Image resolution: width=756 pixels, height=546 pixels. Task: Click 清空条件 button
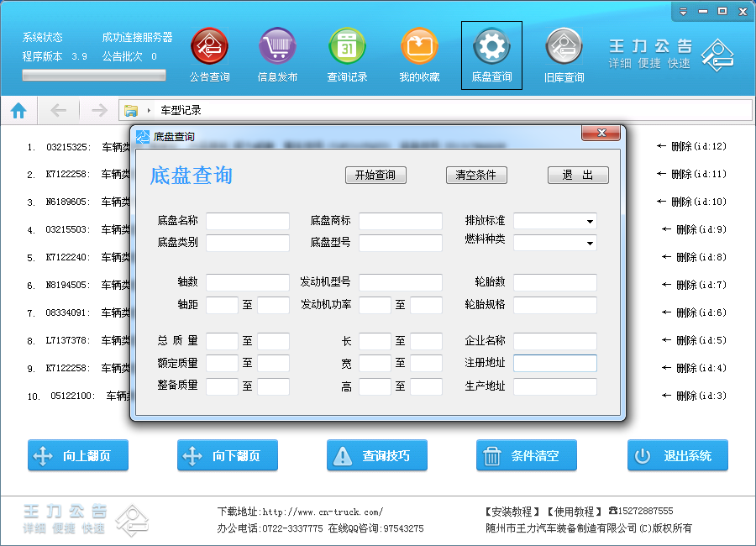pyautogui.click(x=476, y=175)
